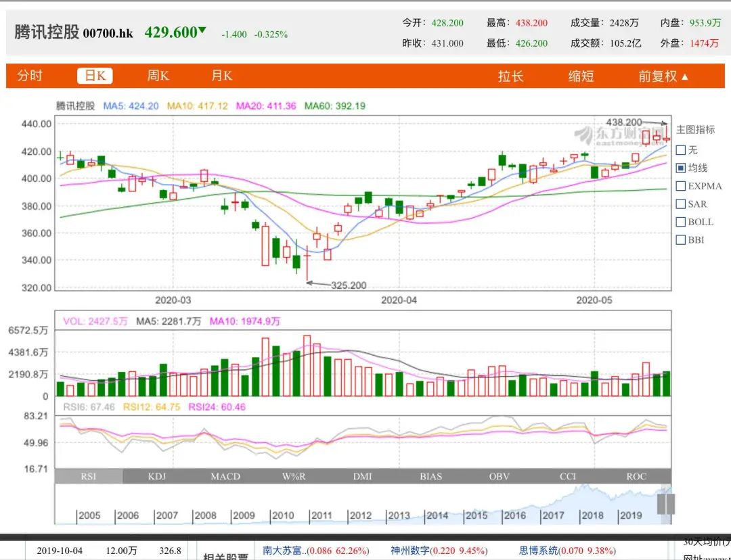This screenshot has height=560, width=731.
Task: Click the 2015 marker on the timeline
Action: [x=476, y=515]
